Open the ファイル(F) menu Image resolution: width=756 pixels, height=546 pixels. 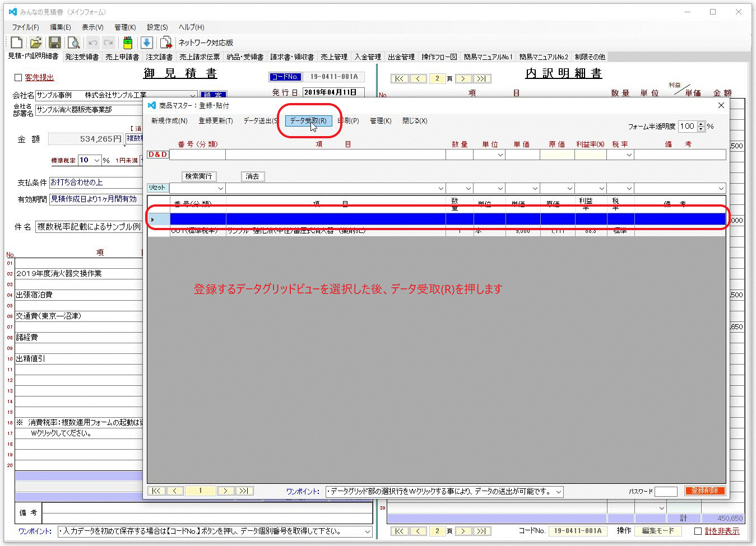point(26,27)
